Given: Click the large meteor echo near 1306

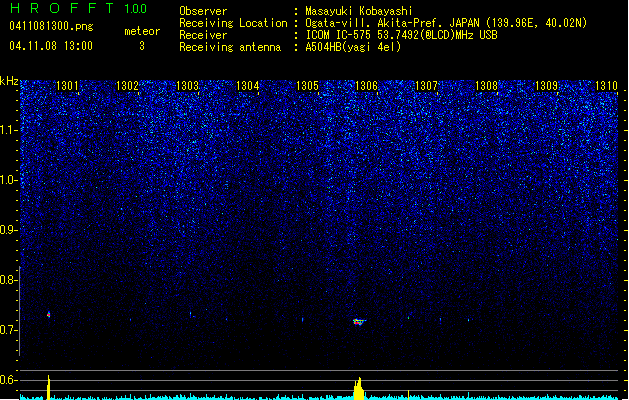Looking at the screenshot, I should (x=359, y=322).
